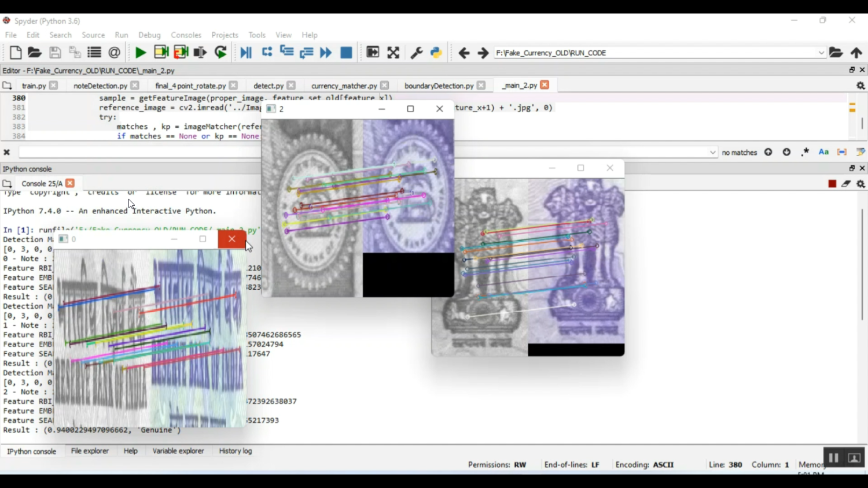This screenshot has height=488, width=868.
Task: Stop the current command in the console
Action: [x=832, y=184]
